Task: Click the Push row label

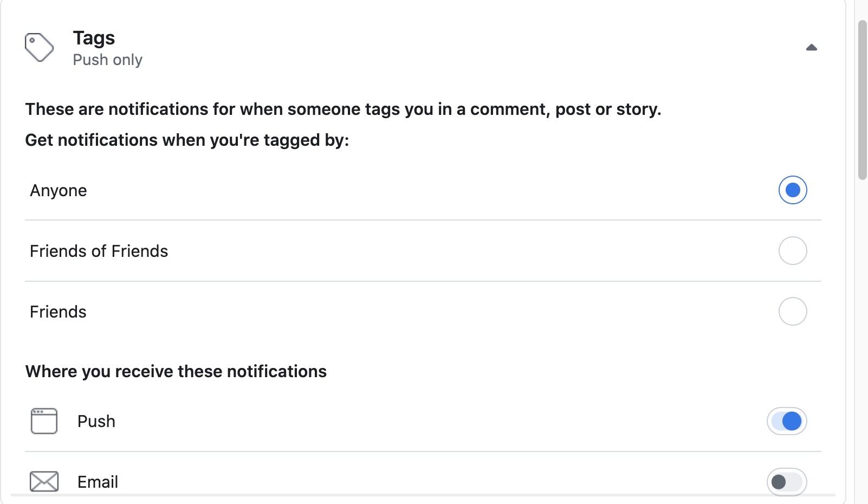Action: point(96,422)
